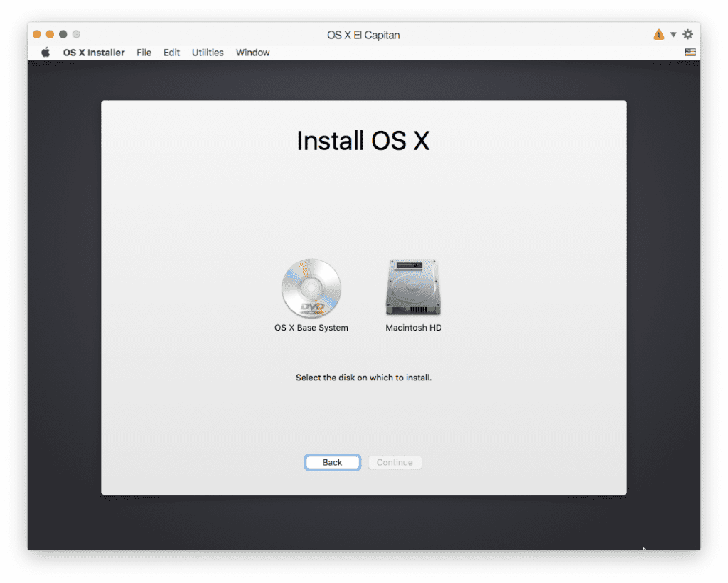Open virtual machine settings via the gear icon

(x=687, y=33)
